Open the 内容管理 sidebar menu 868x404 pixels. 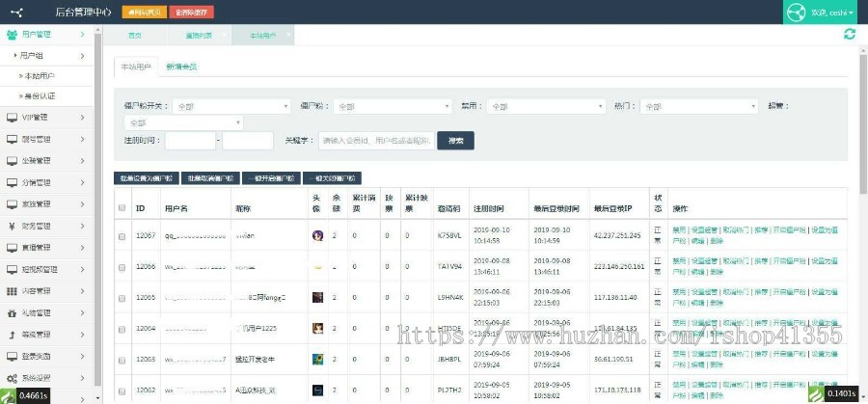click(46, 291)
